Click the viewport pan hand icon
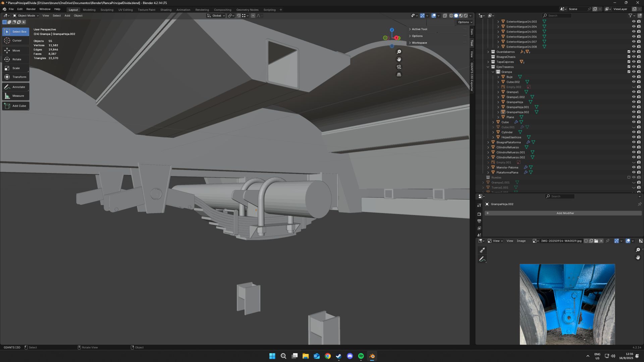The height and width of the screenshot is (362, 644). [x=399, y=59]
